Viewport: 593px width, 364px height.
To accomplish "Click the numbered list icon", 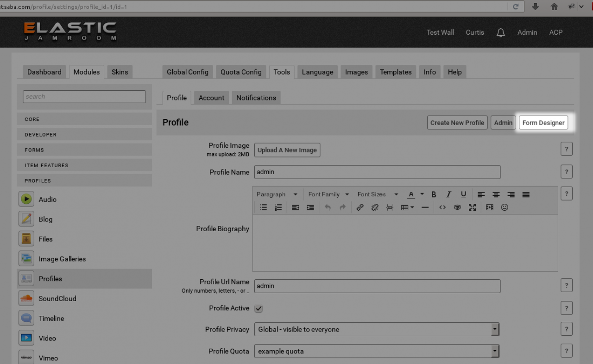I will pos(278,207).
